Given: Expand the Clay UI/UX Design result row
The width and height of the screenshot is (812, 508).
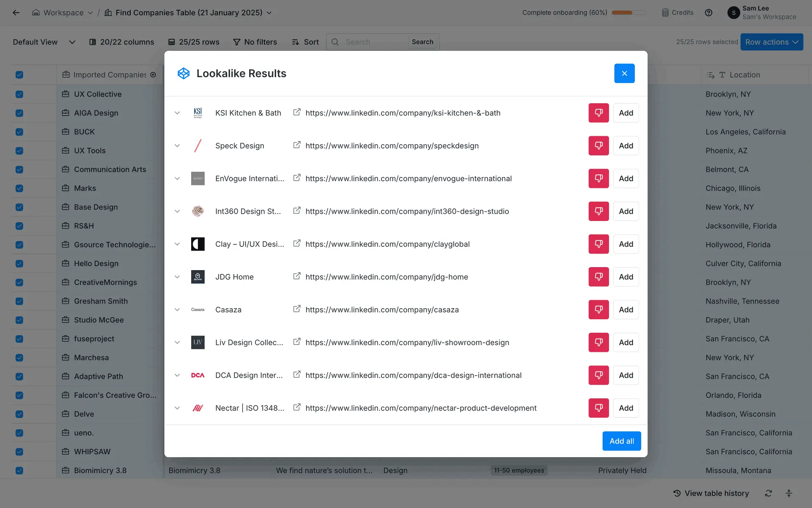Looking at the screenshot, I should pyautogui.click(x=177, y=244).
